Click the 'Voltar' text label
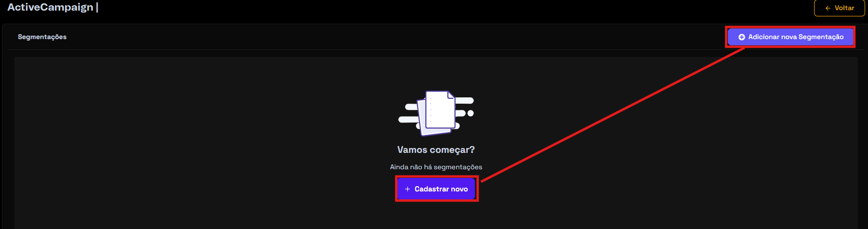868x229 pixels. pos(844,8)
